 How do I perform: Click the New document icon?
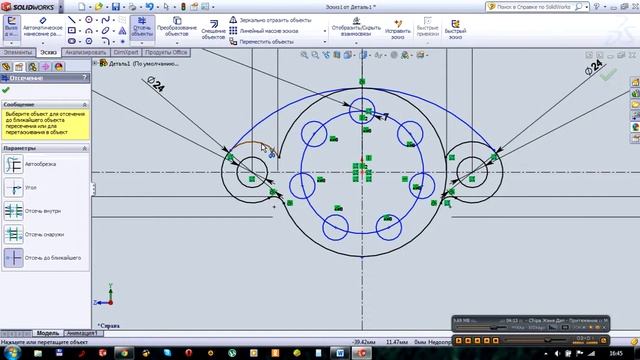point(82,7)
